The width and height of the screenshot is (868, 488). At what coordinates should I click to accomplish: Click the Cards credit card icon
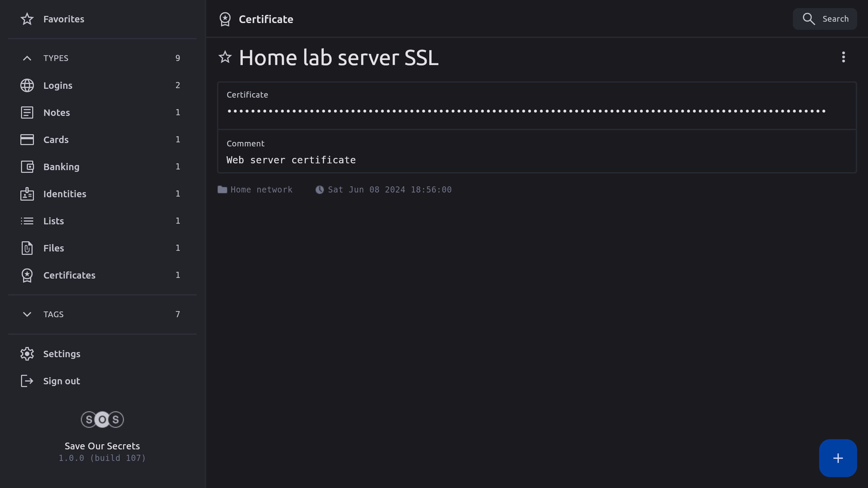pos(27,140)
